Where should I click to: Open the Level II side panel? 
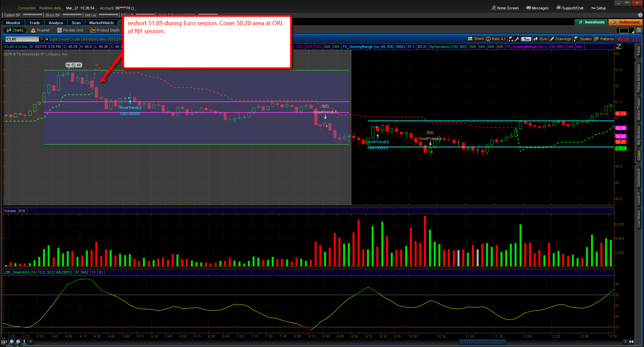[x=639, y=198]
